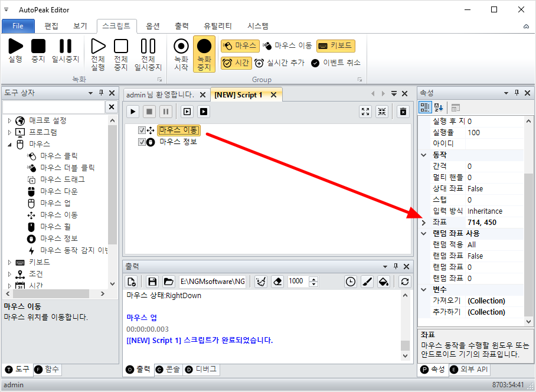Click the script editor pause button
This screenshot has height=392, width=536.
tap(166, 112)
